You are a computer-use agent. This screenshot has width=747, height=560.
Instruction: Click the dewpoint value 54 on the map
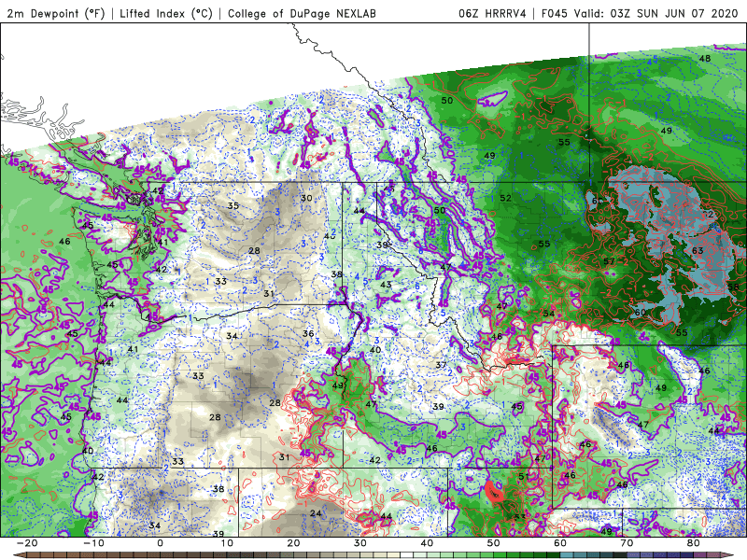click(x=549, y=314)
